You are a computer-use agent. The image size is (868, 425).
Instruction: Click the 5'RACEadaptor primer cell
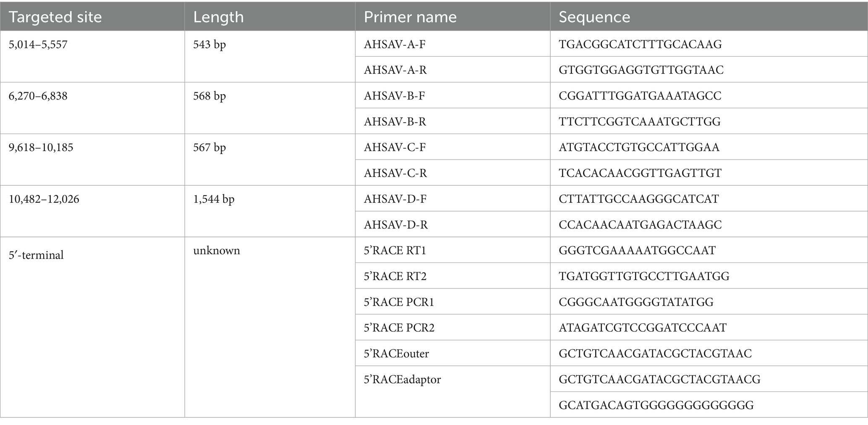[452, 392]
